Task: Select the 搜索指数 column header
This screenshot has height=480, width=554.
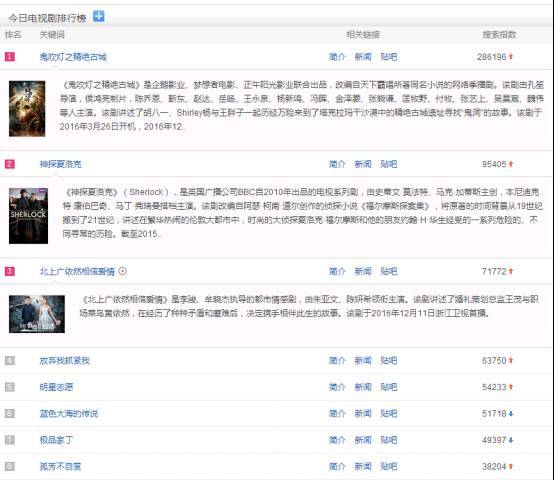Action: (x=499, y=35)
